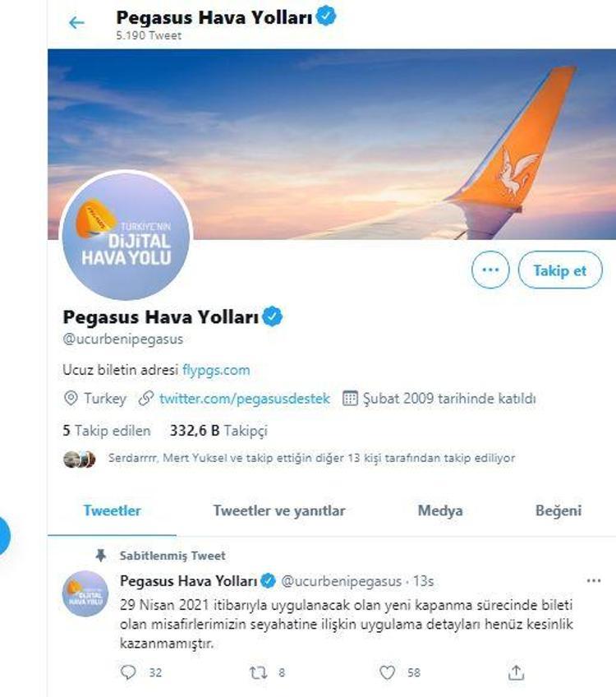
Task: Switch to the Medya tab
Action: point(440,510)
